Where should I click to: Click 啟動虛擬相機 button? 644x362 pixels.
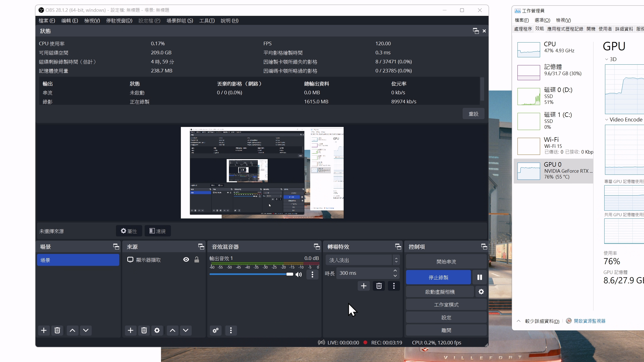440,292
